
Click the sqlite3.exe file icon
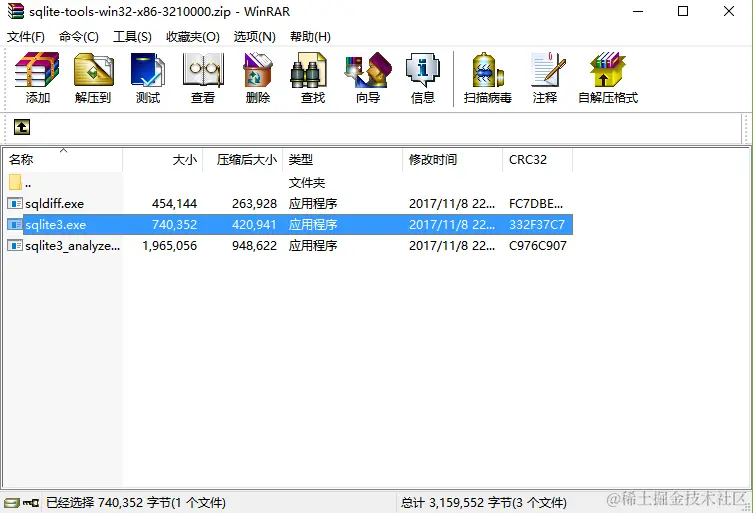pos(15,224)
